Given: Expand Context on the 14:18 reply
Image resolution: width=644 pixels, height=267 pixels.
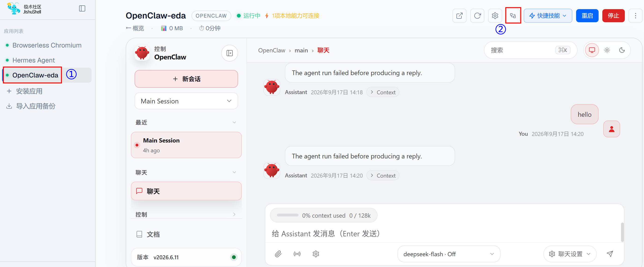Looking at the screenshot, I should point(383,92).
